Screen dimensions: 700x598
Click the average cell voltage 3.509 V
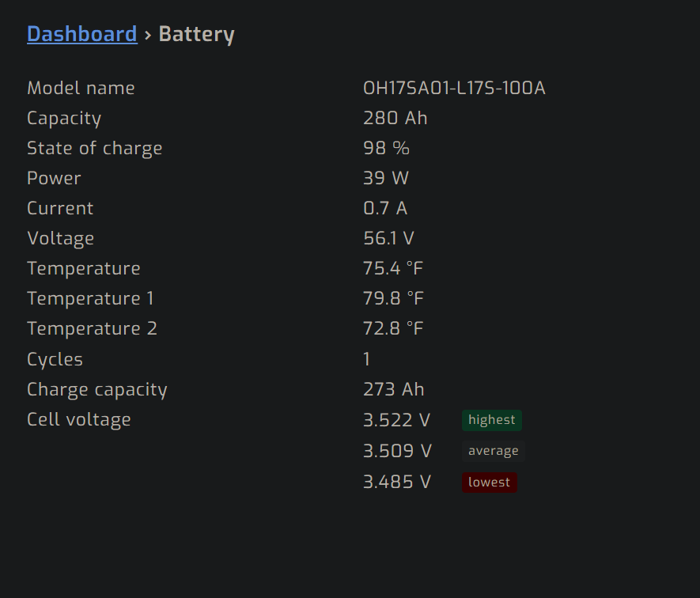tap(397, 451)
